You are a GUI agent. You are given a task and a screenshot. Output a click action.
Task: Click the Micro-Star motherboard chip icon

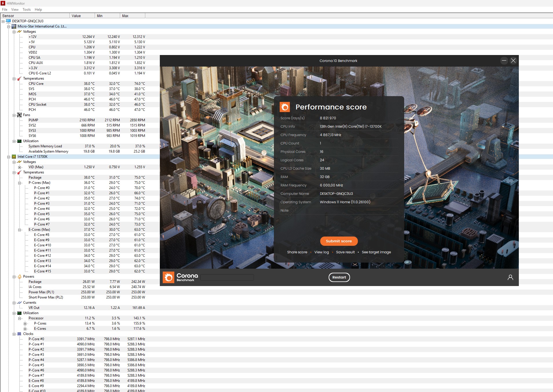click(x=14, y=26)
